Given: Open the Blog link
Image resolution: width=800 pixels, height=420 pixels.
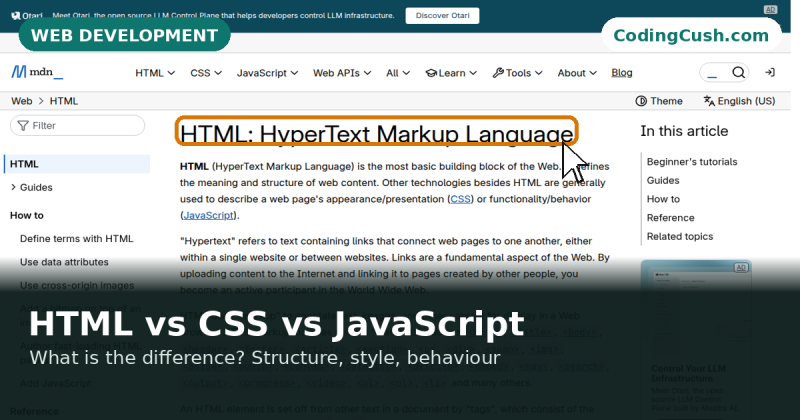Looking at the screenshot, I should tap(622, 73).
